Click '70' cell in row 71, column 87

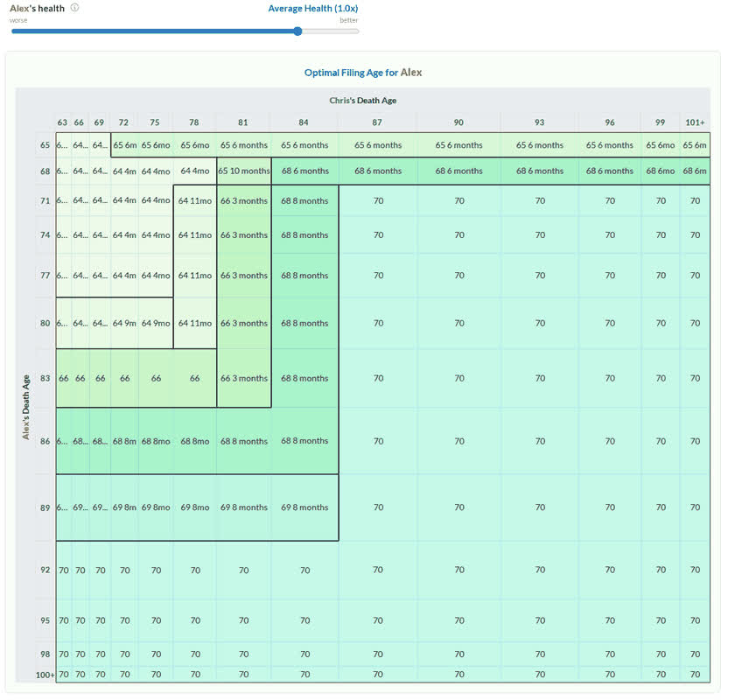coord(378,200)
